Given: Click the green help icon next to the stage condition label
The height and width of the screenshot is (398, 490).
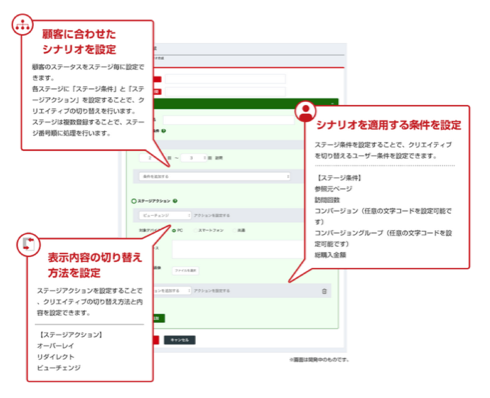Looking at the screenshot, I should point(164,131).
